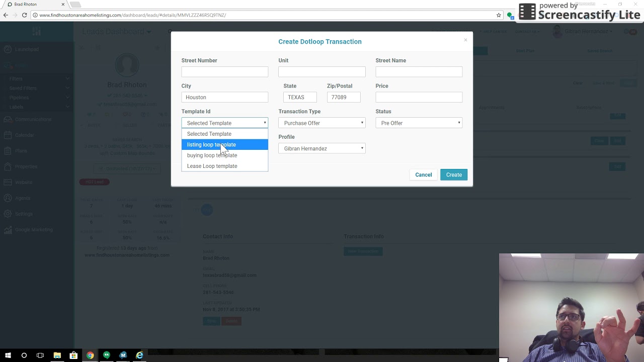Click the Unit input field
Screen dimensions: 644x362
click(322, 72)
